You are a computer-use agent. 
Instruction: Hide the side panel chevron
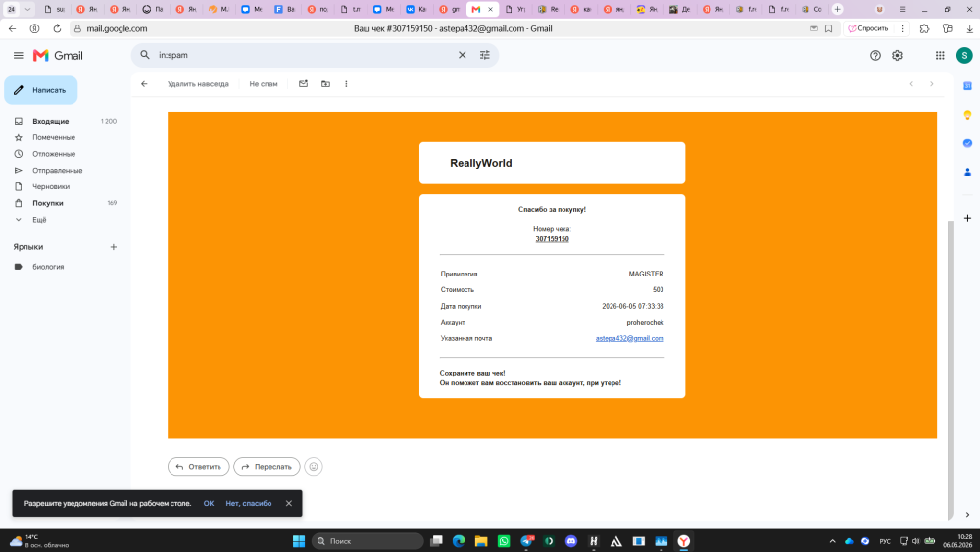pyautogui.click(x=967, y=515)
